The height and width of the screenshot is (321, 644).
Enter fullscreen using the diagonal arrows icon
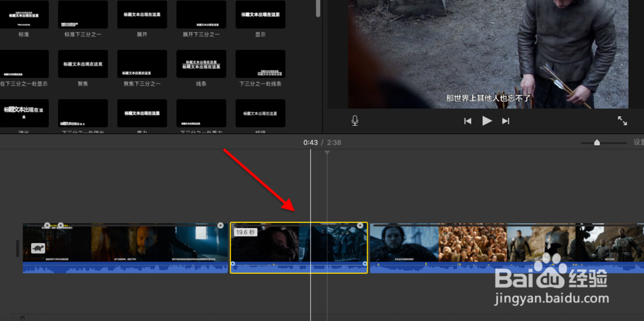coord(622,121)
